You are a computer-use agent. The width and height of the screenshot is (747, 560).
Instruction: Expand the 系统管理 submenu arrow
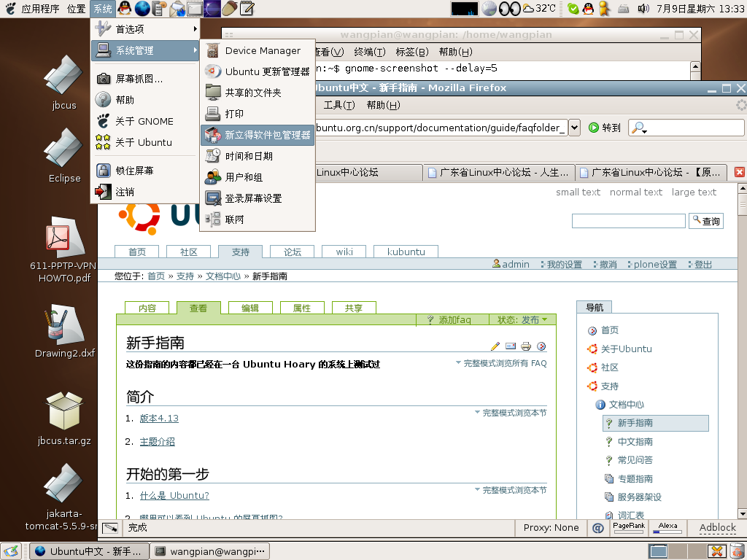195,50
